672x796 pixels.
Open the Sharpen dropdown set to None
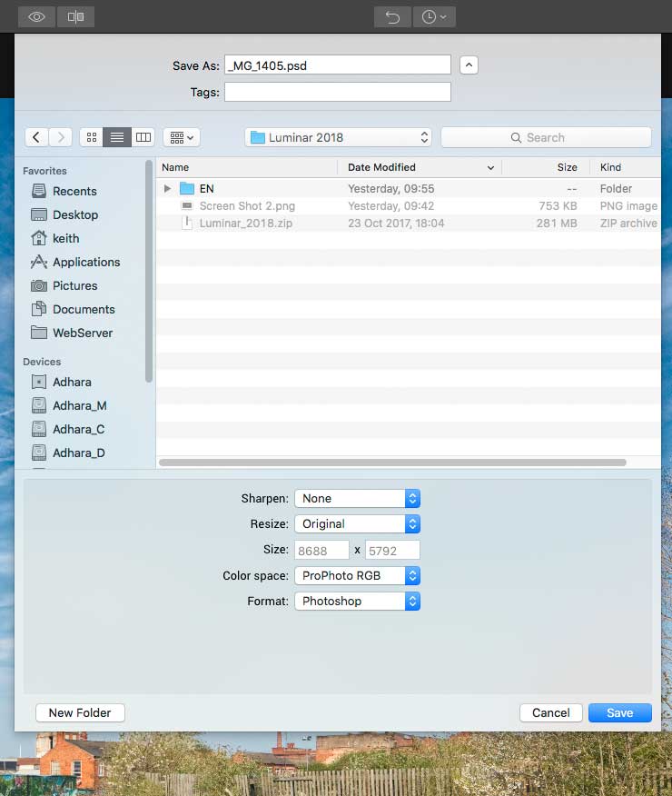357,498
